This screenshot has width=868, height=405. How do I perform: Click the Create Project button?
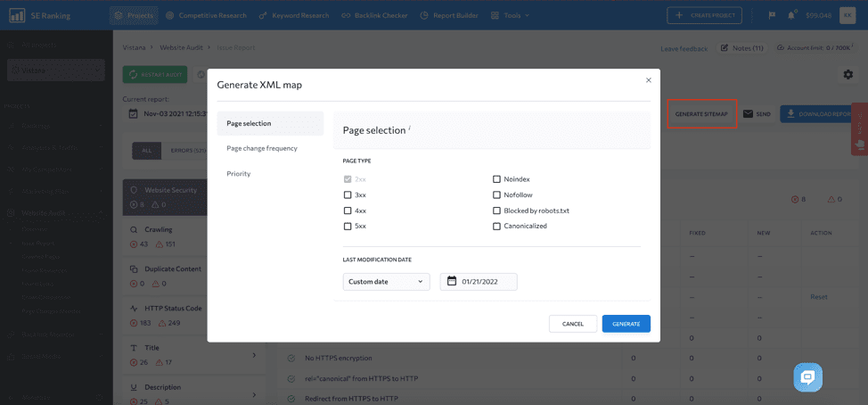(x=704, y=15)
